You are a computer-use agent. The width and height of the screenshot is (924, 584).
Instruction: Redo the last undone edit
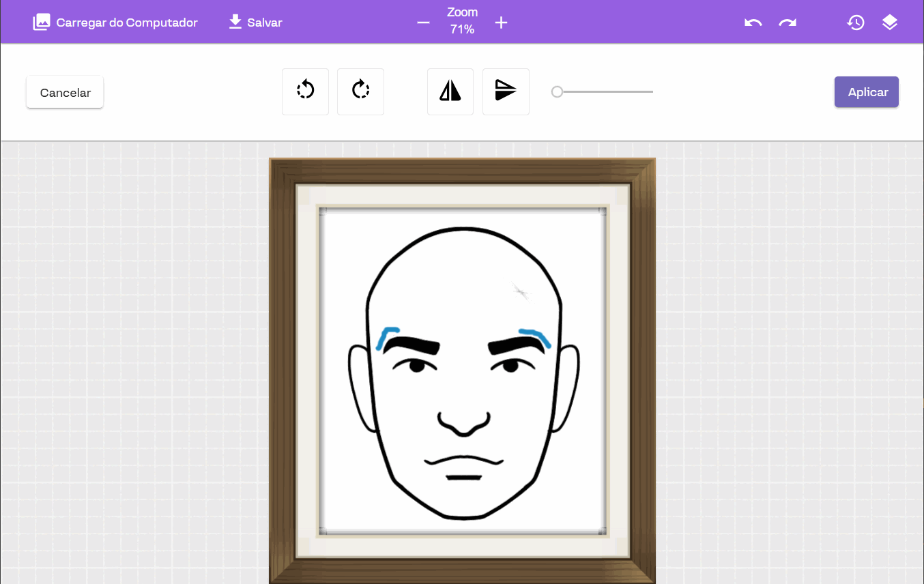coord(788,23)
